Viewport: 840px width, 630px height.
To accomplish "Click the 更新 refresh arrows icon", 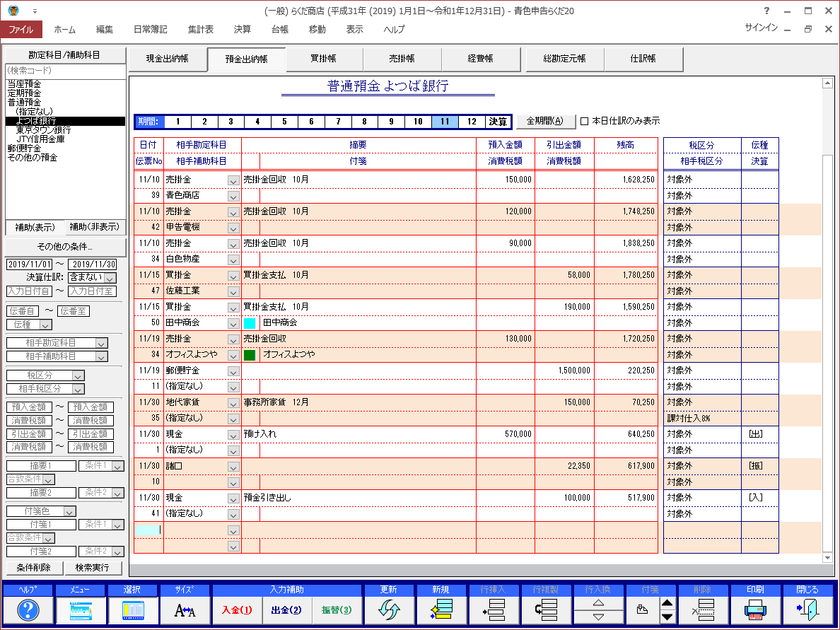I will pyautogui.click(x=389, y=610).
